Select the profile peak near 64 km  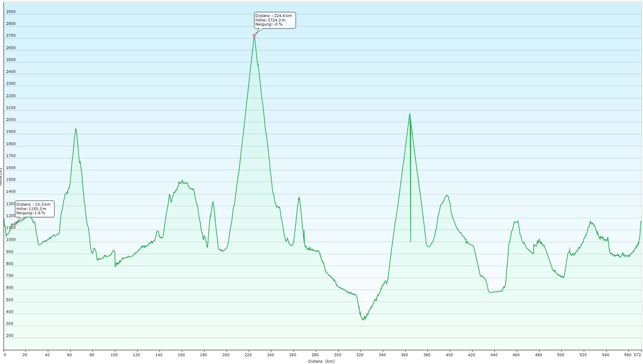76,129
